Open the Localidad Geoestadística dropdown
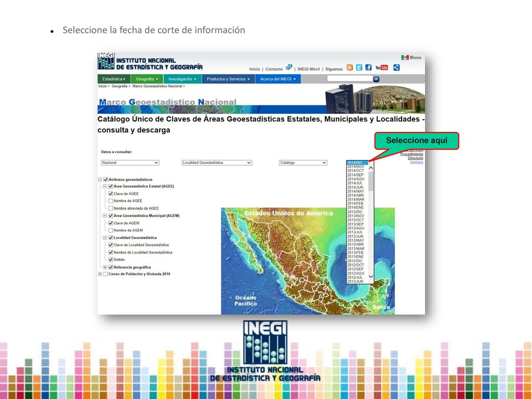 (x=217, y=163)
